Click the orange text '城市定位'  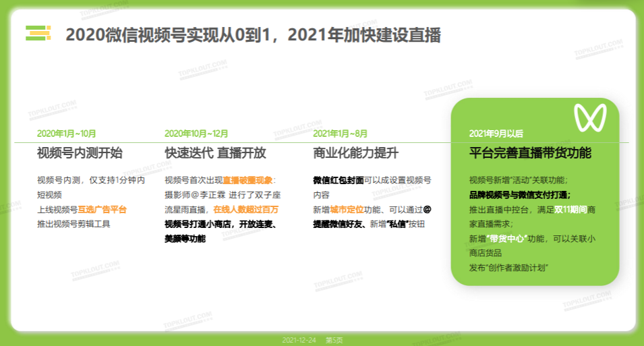347,210
